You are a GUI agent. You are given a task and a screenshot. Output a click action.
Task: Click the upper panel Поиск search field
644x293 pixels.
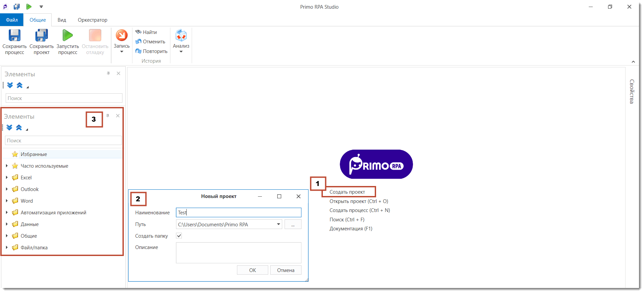click(64, 98)
